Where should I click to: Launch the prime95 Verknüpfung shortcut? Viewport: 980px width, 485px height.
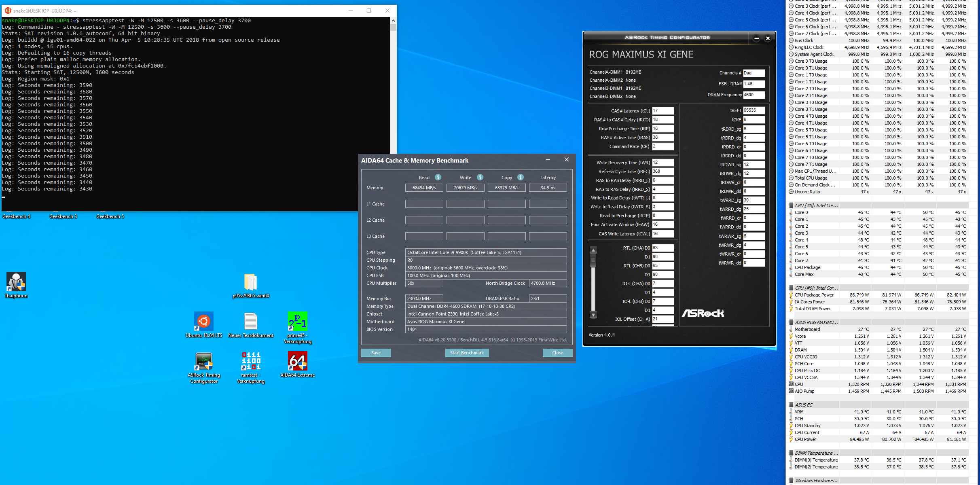coord(298,322)
